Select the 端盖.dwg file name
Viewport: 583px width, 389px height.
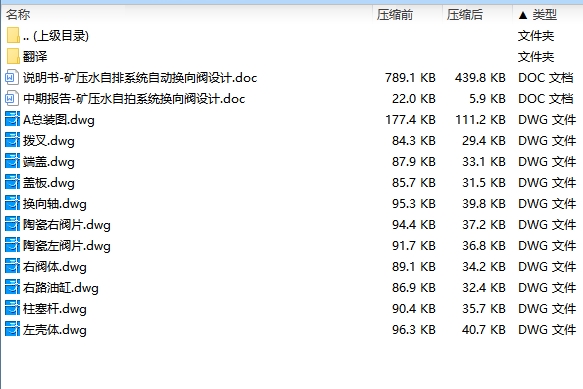(x=49, y=162)
